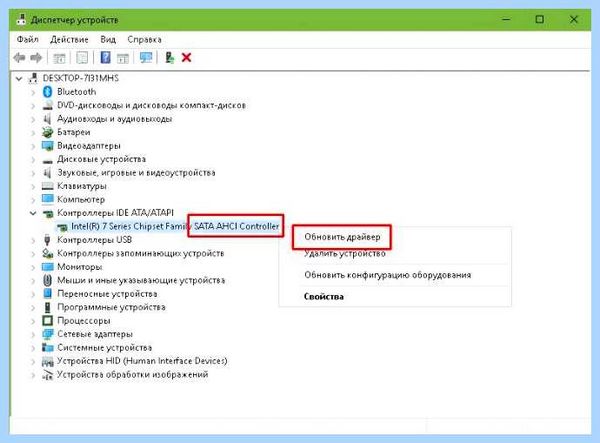This screenshot has height=443, width=600.
Task: Click the Клавиатуры keyboard icon
Action: tap(47, 186)
